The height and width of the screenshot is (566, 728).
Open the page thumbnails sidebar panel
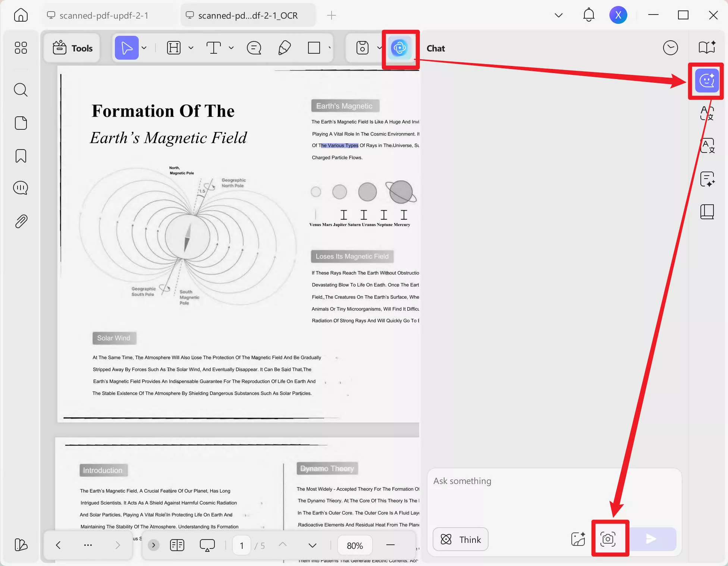21,123
